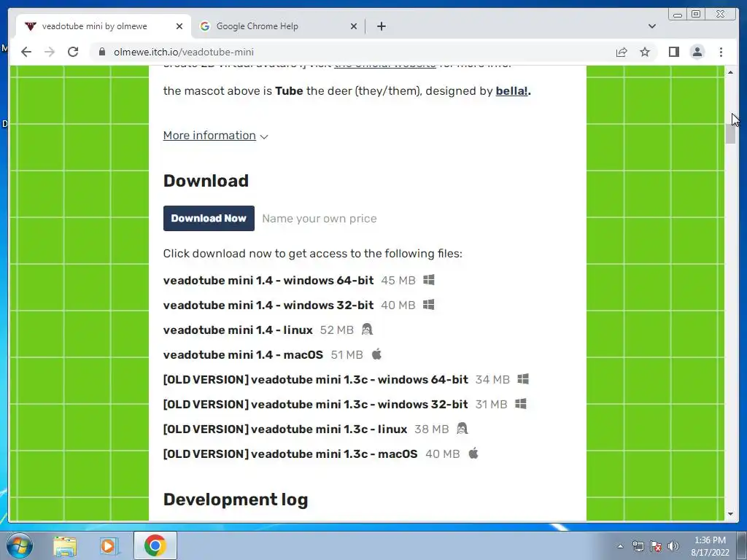The image size is (747, 560).
Task: Click the official website link
Action: pyautogui.click(x=385, y=66)
